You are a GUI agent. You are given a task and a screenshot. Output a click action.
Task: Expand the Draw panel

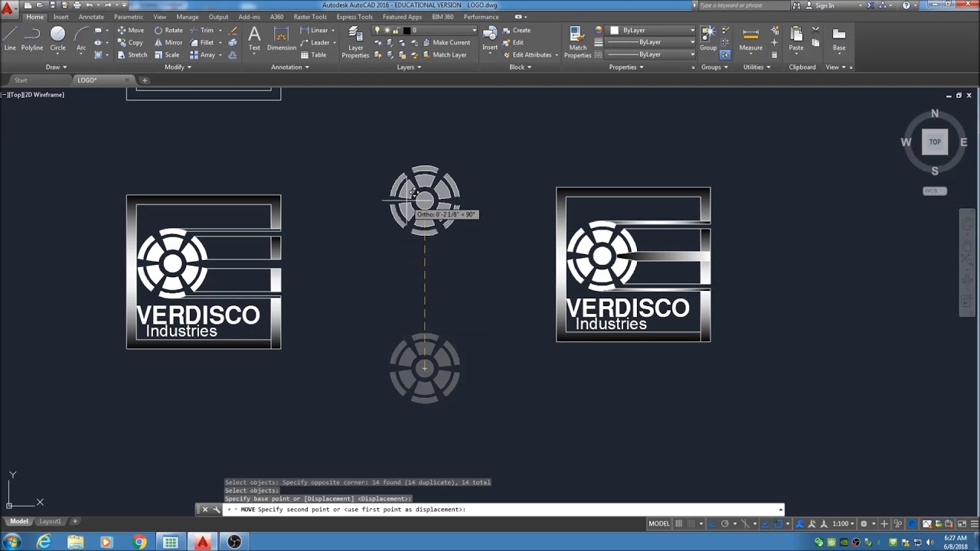pos(54,67)
